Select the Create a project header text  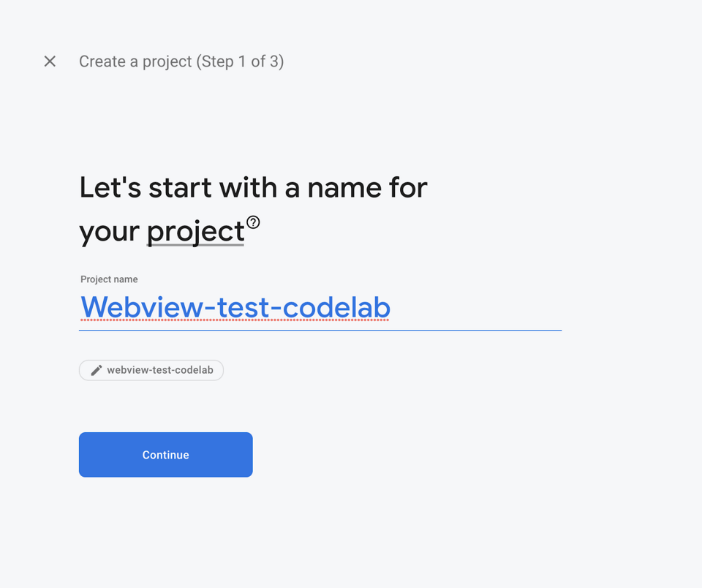pos(181,61)
